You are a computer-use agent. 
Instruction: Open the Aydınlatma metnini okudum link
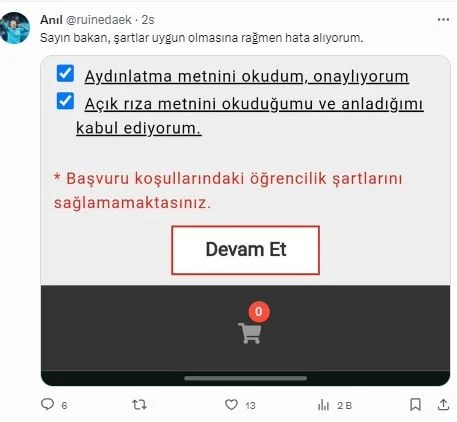pos(247,77)
